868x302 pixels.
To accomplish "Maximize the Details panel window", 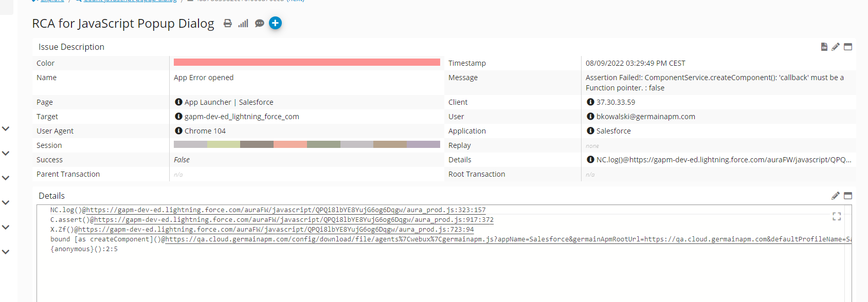I will pos(848,196).
